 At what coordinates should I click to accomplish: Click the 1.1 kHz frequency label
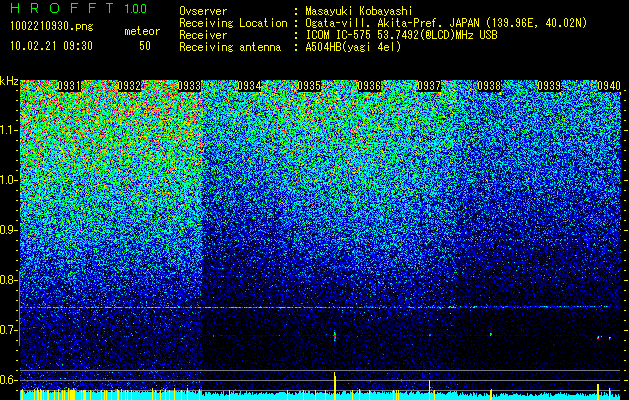coord(8,130)
